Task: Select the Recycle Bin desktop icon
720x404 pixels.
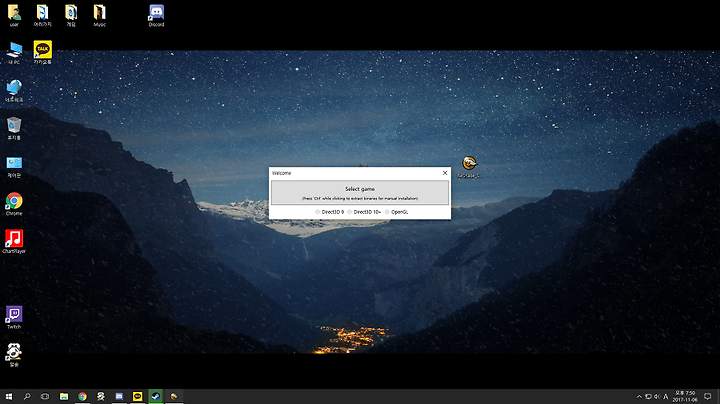Action: (x=14, y=129)
